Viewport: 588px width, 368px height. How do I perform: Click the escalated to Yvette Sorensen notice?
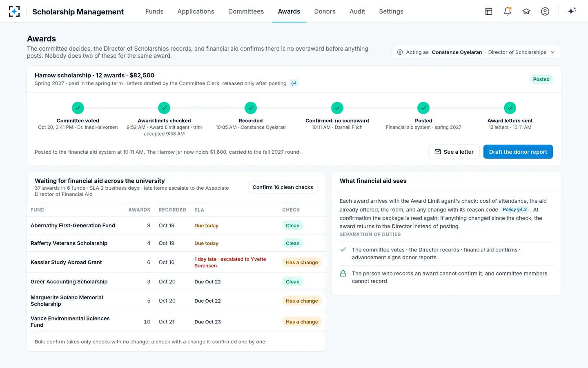pos(230,263)
